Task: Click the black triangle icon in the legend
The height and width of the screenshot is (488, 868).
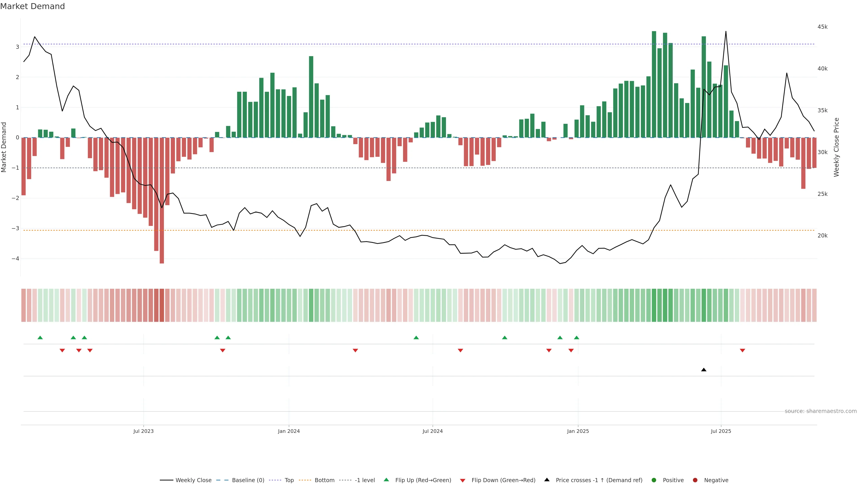Action: point(547,480)
